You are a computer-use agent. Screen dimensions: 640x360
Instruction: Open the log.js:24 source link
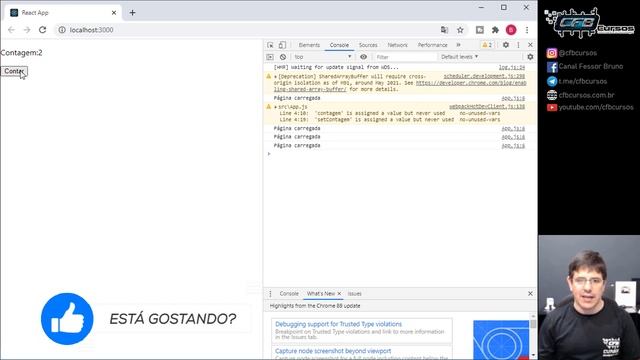pos(512,67)
